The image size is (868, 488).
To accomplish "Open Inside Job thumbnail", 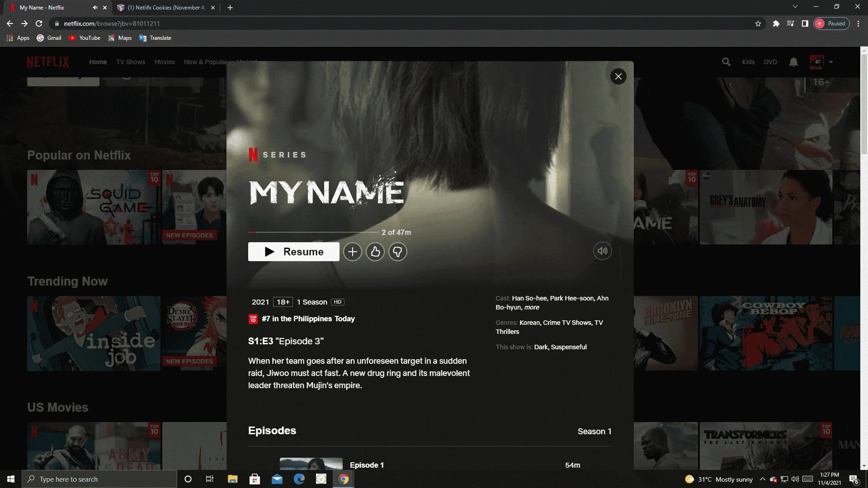I will (x=94, y=333).
